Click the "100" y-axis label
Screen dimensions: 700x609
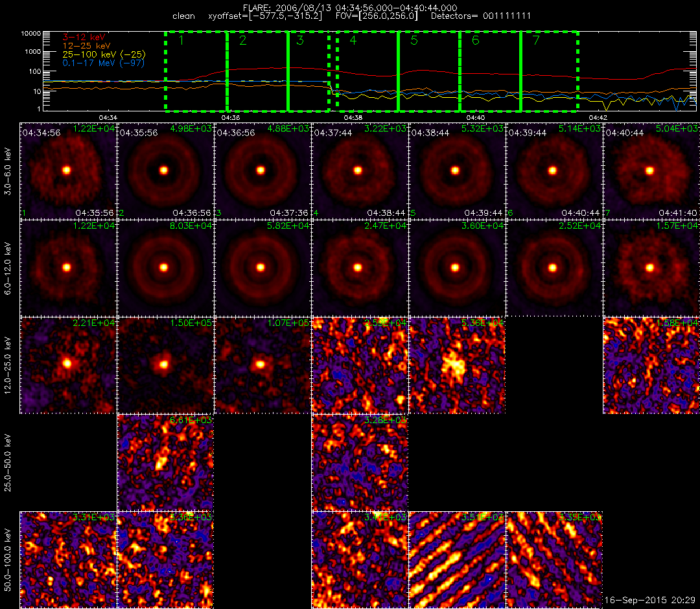pyautogui.click(x=36, y=71)
